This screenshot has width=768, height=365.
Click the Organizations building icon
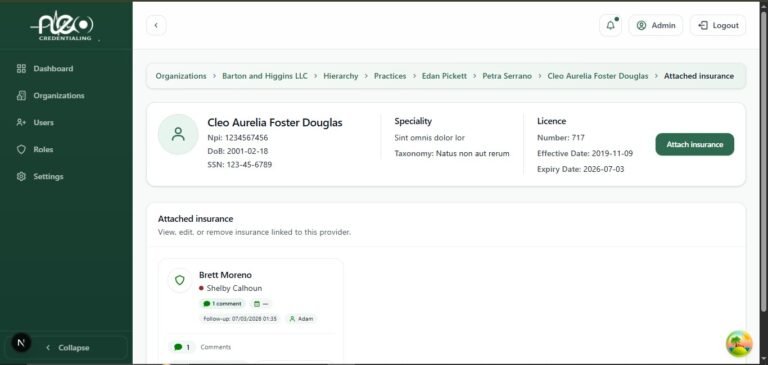pyautogui.click(x=21, y=96)
